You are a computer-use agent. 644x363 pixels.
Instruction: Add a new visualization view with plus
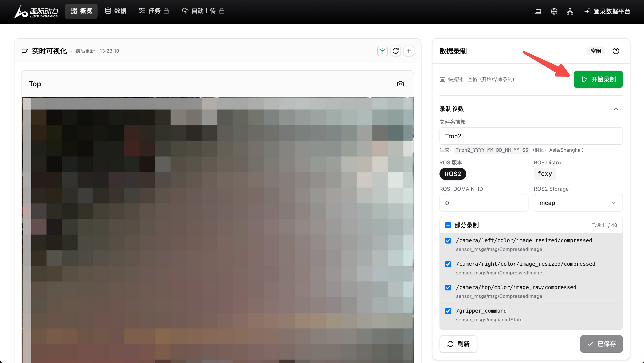409,51
